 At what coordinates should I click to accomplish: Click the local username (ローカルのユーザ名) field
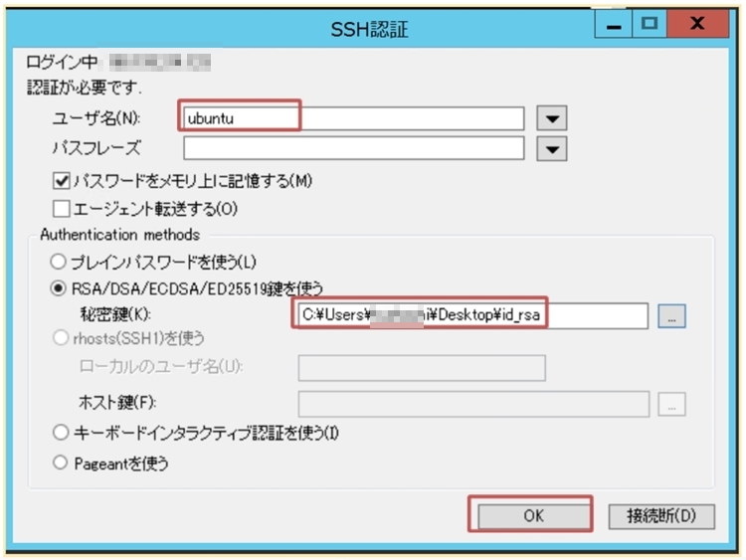tap(421, 367)
